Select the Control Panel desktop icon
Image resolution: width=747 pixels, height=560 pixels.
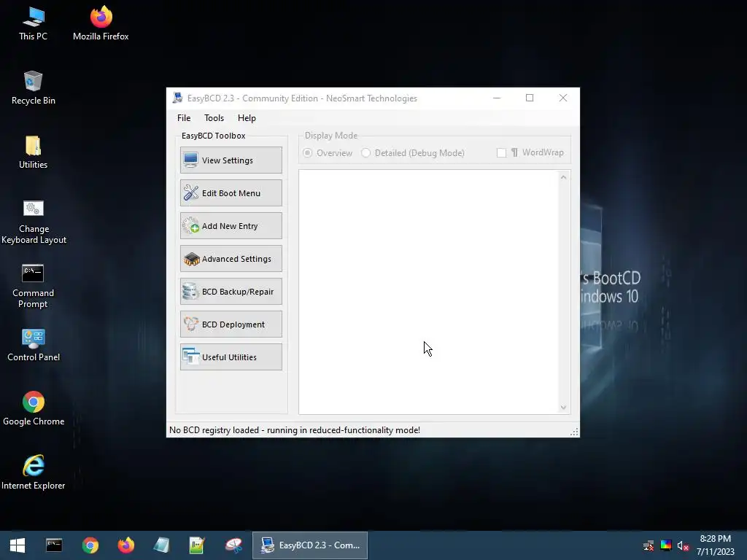[34, 345]
